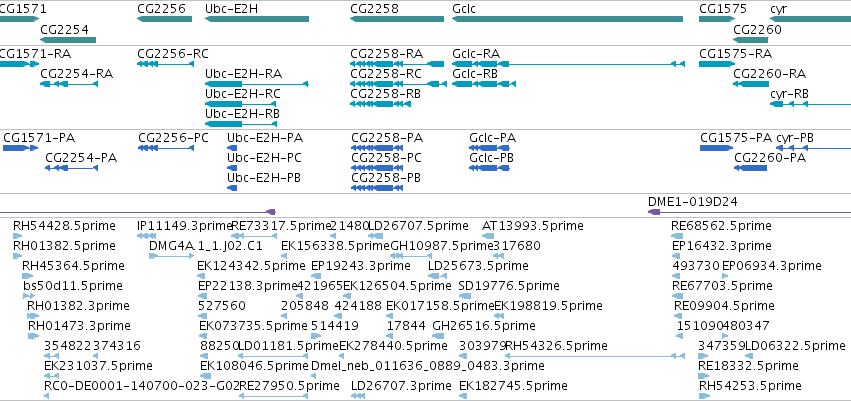
Task: Click EST RE68562.5prime
Action: [x=677, y=236]
